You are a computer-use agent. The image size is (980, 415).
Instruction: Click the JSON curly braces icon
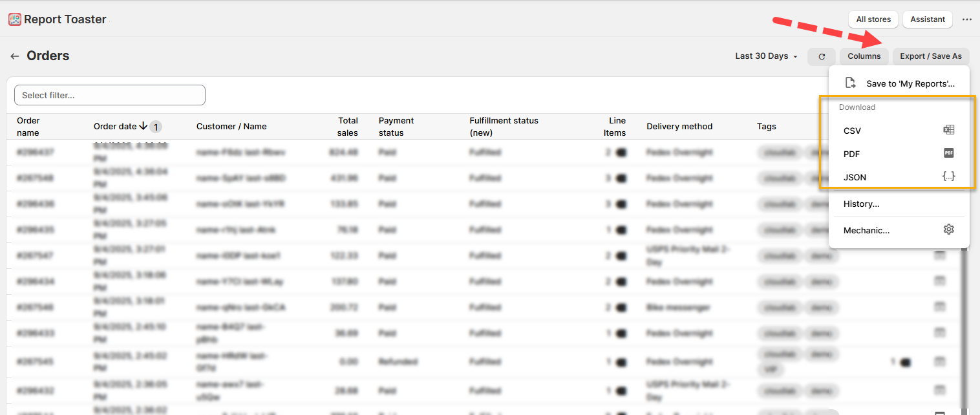click(x=948, y=176)
